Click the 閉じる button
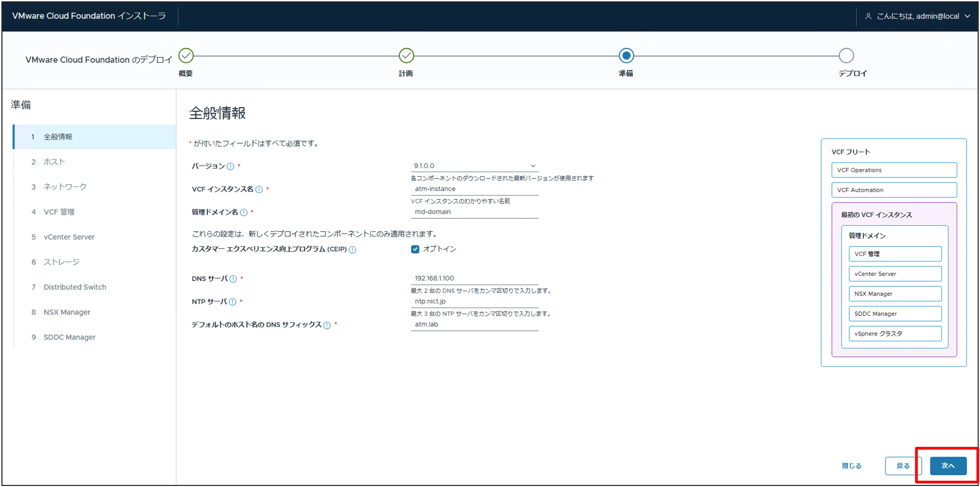980x487 pixels. point(852,466)
